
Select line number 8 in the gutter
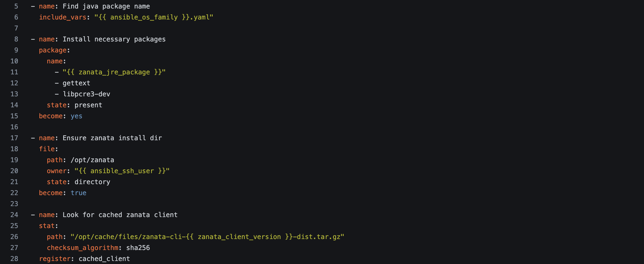16,39
